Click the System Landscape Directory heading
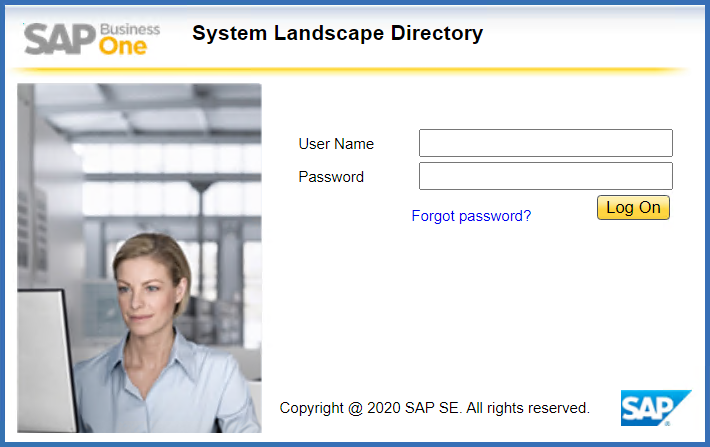The width and height of the screenshot is (710, 447). (x=337, y=34)
